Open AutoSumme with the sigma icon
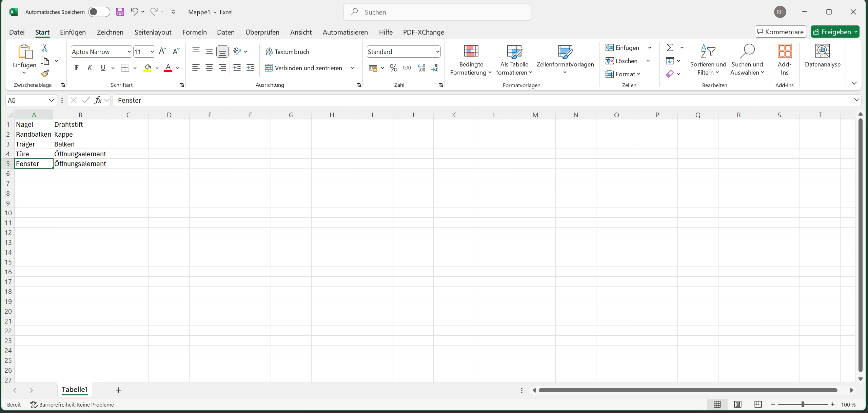This screenshot has height=413, width=868. click(671, 47)
